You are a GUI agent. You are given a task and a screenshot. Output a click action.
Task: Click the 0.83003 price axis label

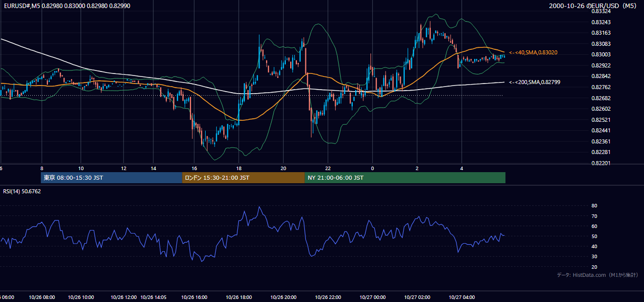[x=601, y=54]
